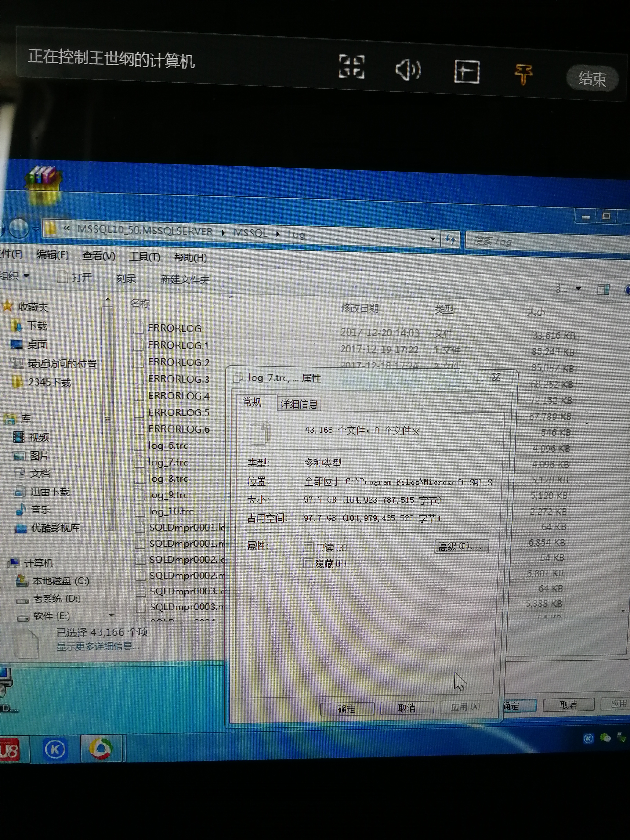630x840 pixels.
Task: Open the blue K application in taskbar
Action: click(55, 750)
